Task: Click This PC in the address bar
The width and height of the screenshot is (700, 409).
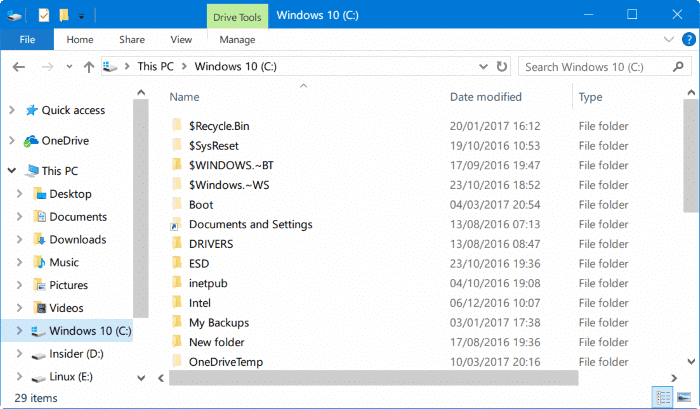Action: pyautogui.click(x=155, y=67)
